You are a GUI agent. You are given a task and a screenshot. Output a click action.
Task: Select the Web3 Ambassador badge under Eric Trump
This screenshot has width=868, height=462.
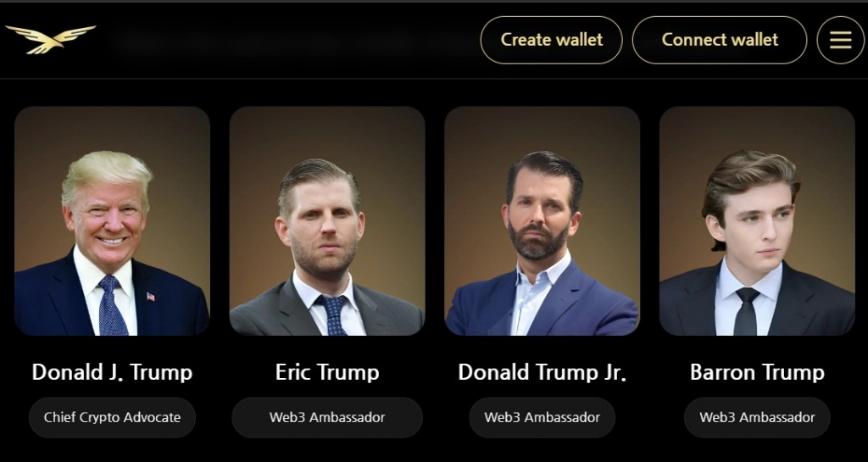click(327, 418)
